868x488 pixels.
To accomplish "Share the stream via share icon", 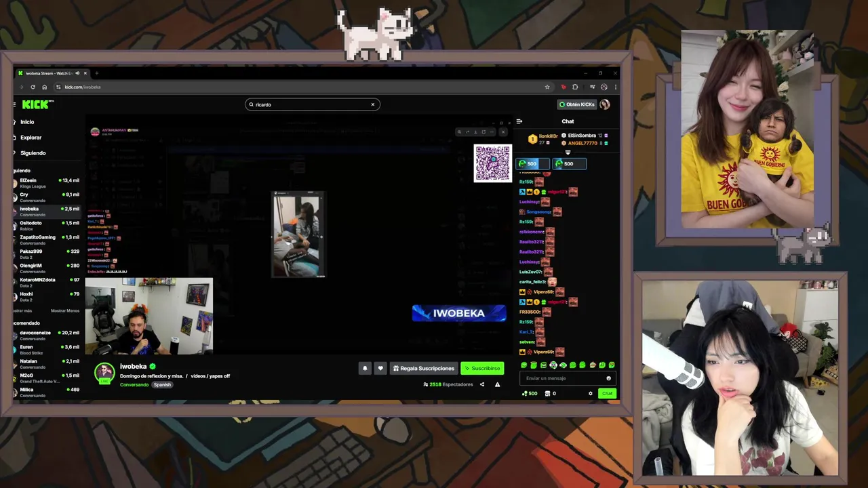I will pos(482,384).
